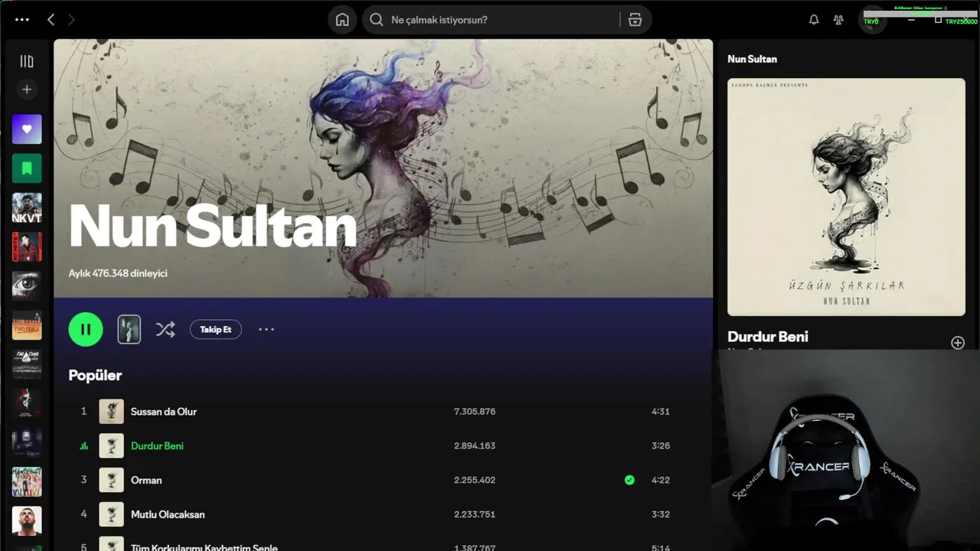Open the green bookmark saved episodes
The image size is (980, 551).
click(x=27, y=168)
